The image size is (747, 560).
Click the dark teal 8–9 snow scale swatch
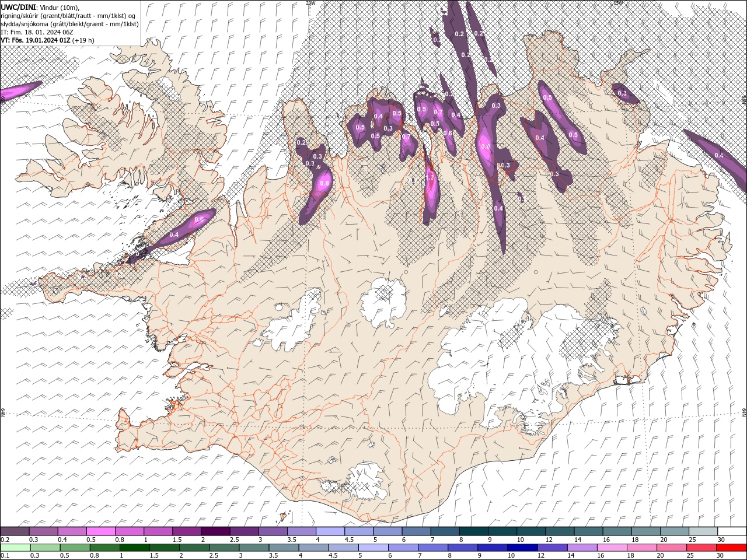click(x=473, y=531)
